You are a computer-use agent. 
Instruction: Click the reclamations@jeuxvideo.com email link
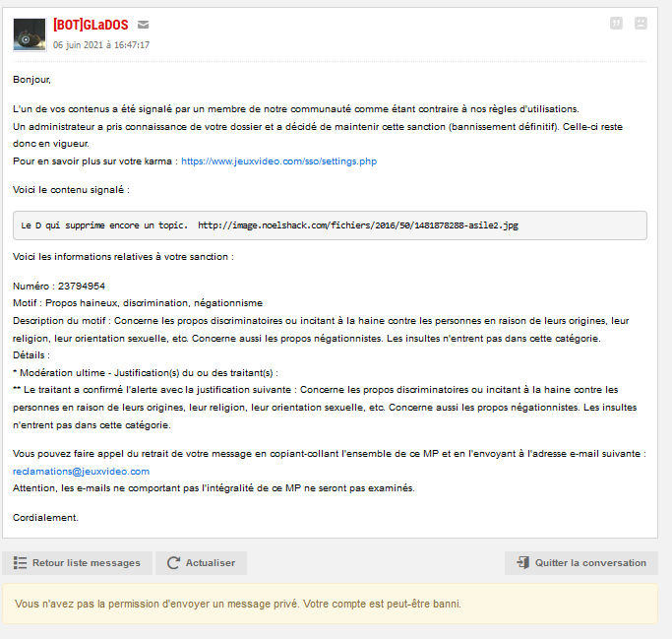pos(82,472)
